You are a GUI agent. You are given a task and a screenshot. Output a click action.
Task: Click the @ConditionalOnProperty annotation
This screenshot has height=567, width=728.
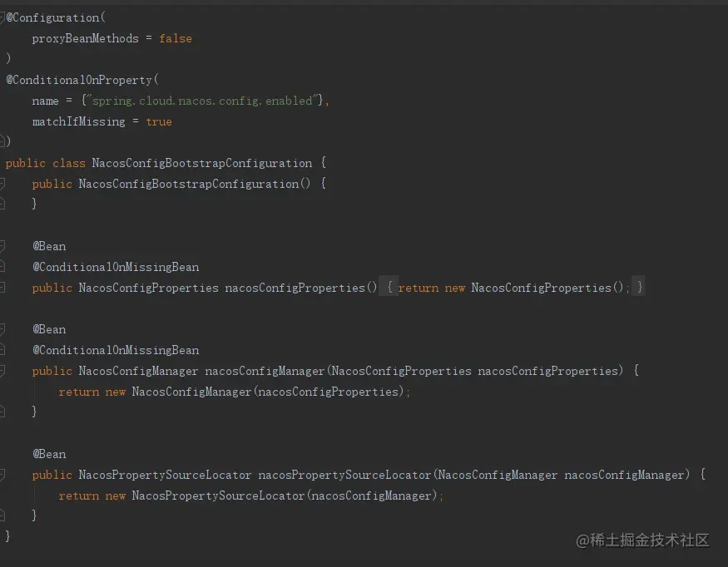tap(79, 80)
